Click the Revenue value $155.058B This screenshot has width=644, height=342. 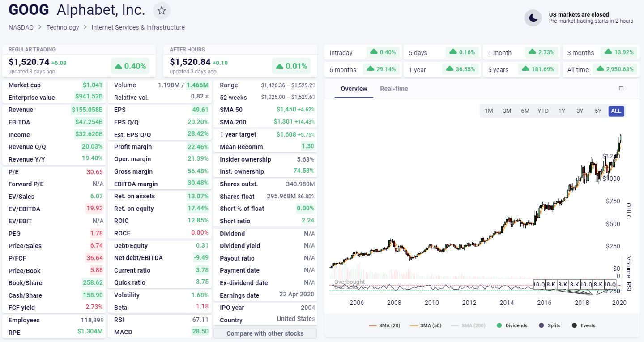click(x=87, y=110)
